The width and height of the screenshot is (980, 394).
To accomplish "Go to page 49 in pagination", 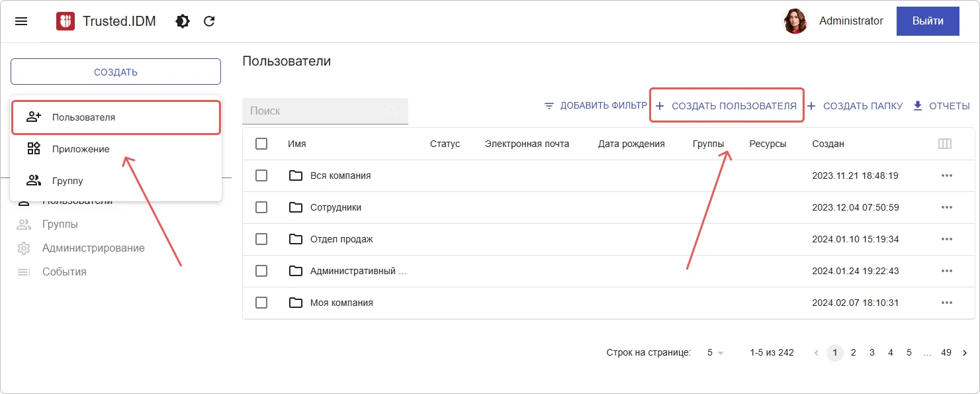I will 946,352.
